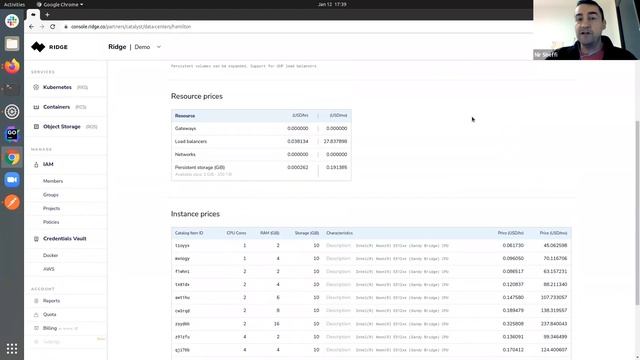
Task: Click the Kubernetes service icon
Action: [x=36, y=87]
